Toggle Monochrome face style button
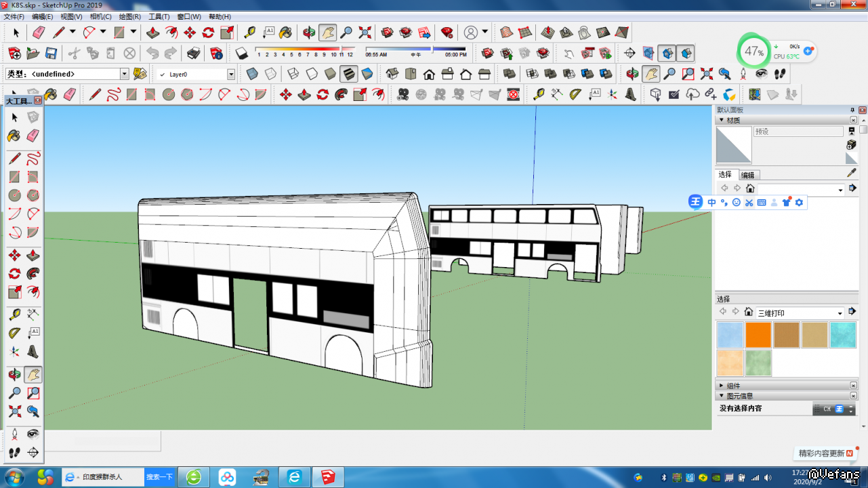The height and width of the screenshot is (488, 868). pyautogui.click(x=367, y=73)
